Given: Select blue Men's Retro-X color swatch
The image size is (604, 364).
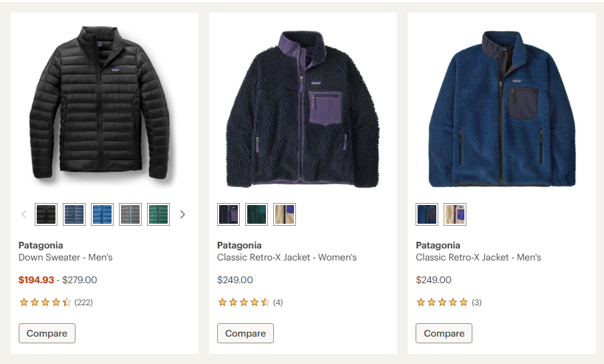Looking at the screenshot, I should 427,214.
